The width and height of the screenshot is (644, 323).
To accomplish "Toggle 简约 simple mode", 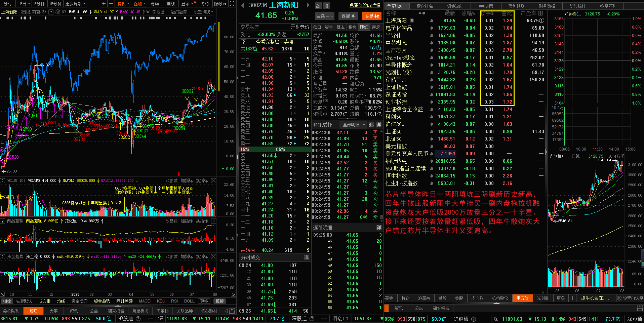I will point(204,4).
